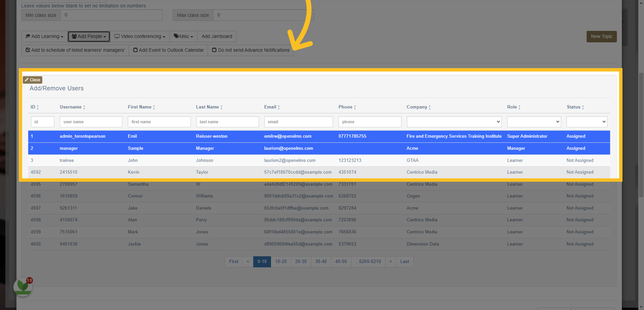Click the phone filter field

point(370,122)
